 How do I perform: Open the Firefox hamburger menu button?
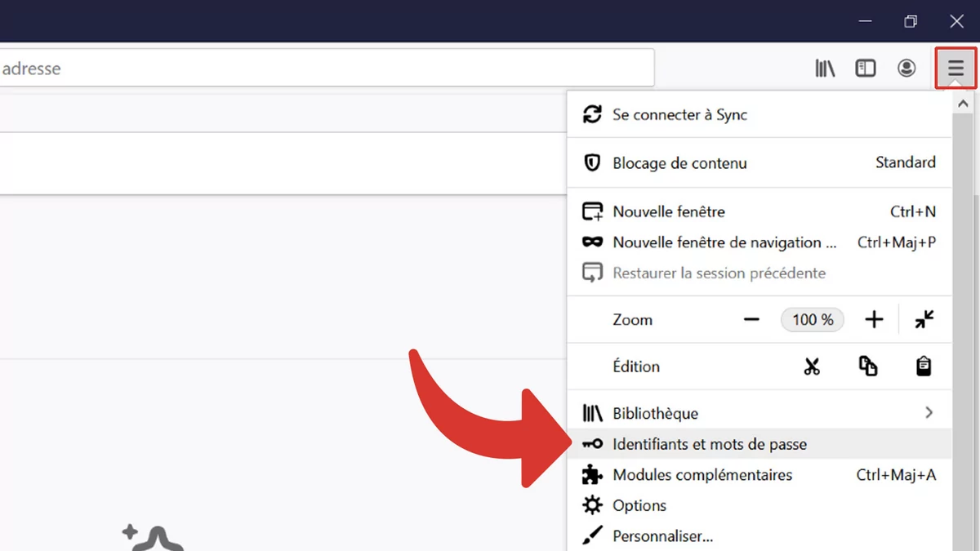point(955,69)
